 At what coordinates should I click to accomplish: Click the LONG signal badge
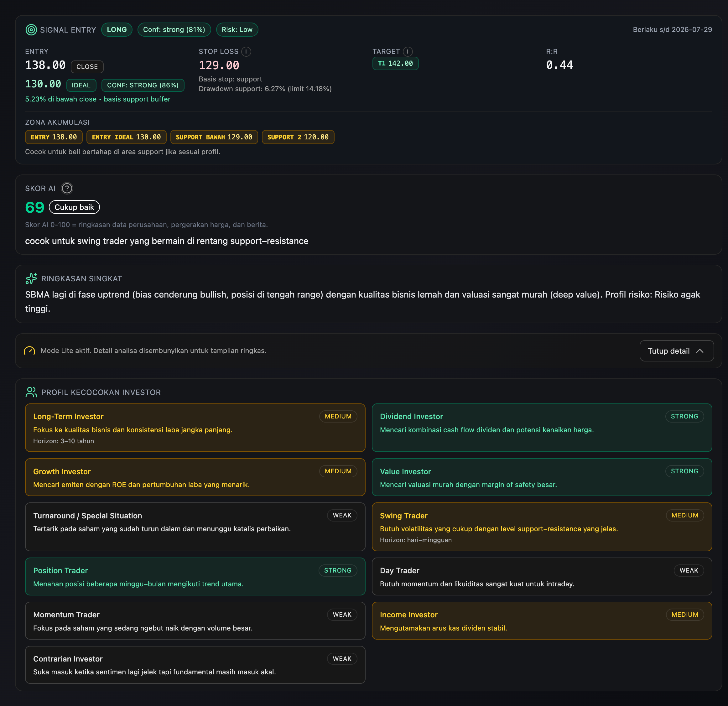pyautogui.click(x=117, y=30)
